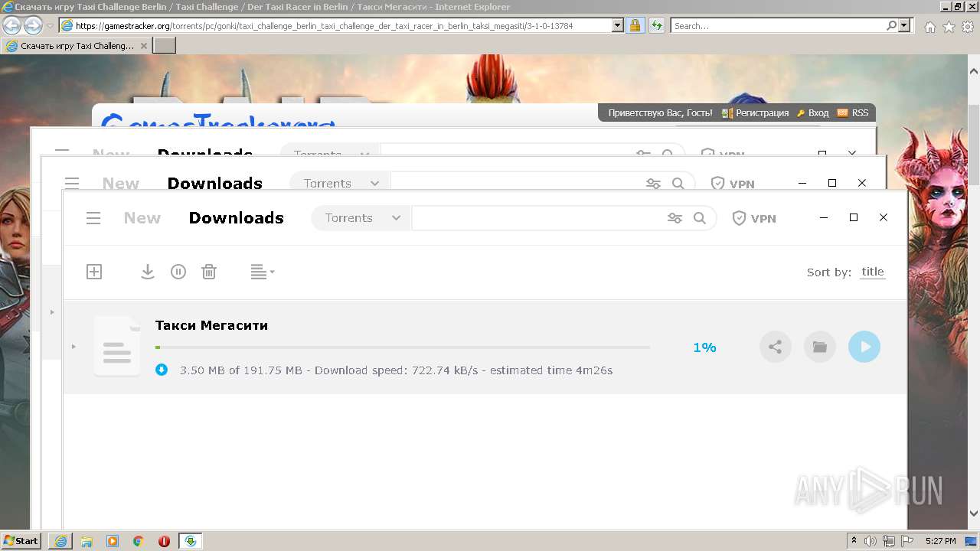Go to the Internet Explorer home page icon
Image resolution: width=980 pixels, height=551 pixels.
point(930,27)
